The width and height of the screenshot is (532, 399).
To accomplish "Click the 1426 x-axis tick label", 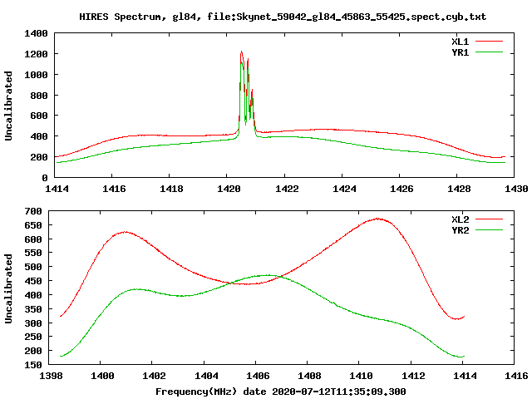I will (x=401, y=189).
